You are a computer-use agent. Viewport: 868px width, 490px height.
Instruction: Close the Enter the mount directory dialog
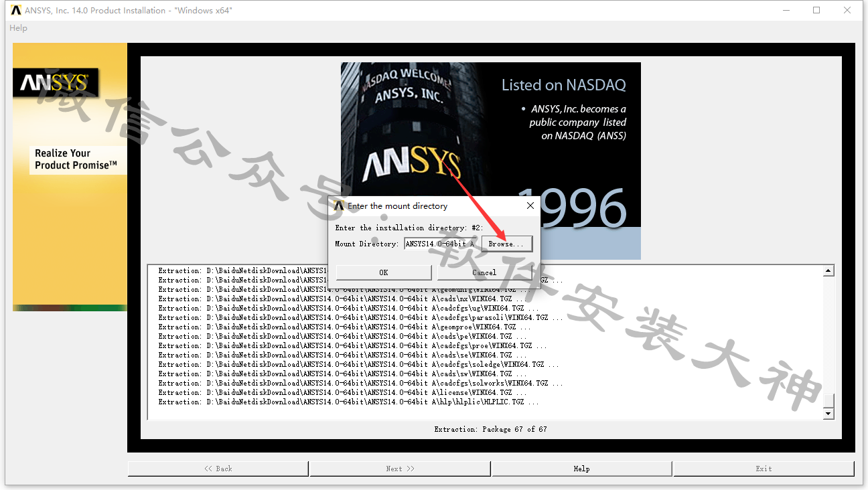[x=530, y=206]
